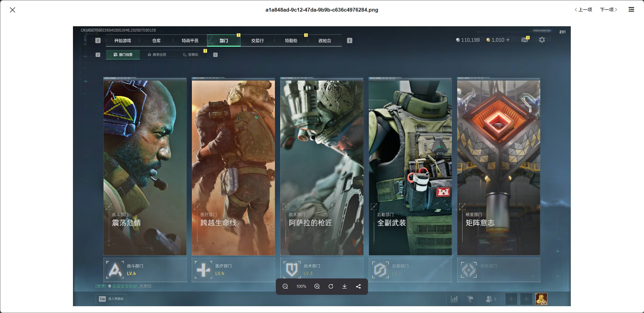Select the 特战干员 tab
The height and width of the screenshot is (313, 644).
tap(190, 41)
